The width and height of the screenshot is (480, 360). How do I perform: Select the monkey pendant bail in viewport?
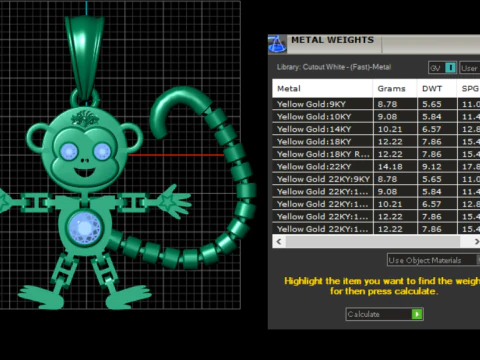tap(85, 57)
